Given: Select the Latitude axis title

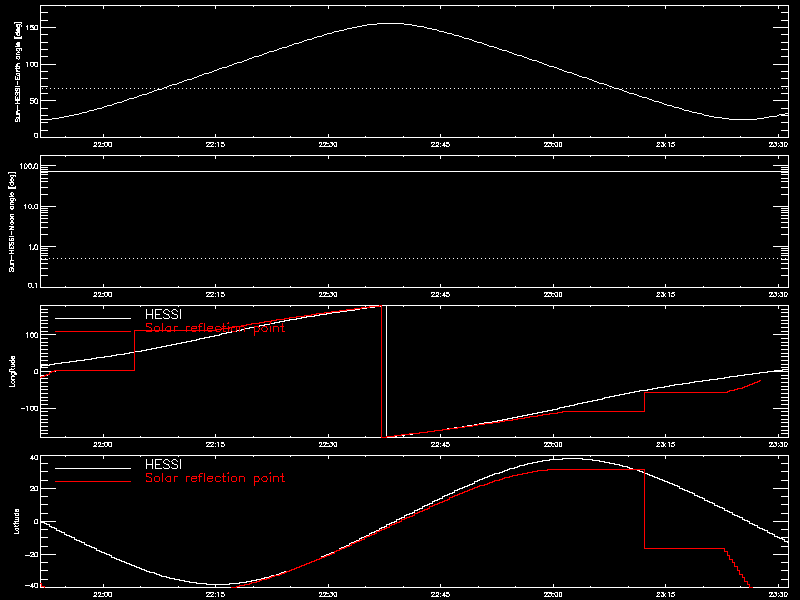Looking at the screenshot, I should (16, 521).
